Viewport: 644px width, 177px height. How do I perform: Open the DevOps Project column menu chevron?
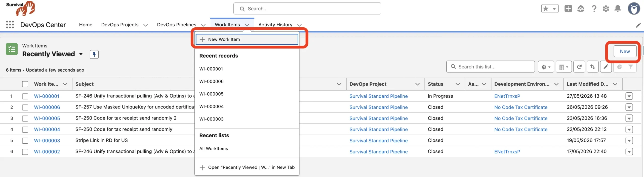417,84
